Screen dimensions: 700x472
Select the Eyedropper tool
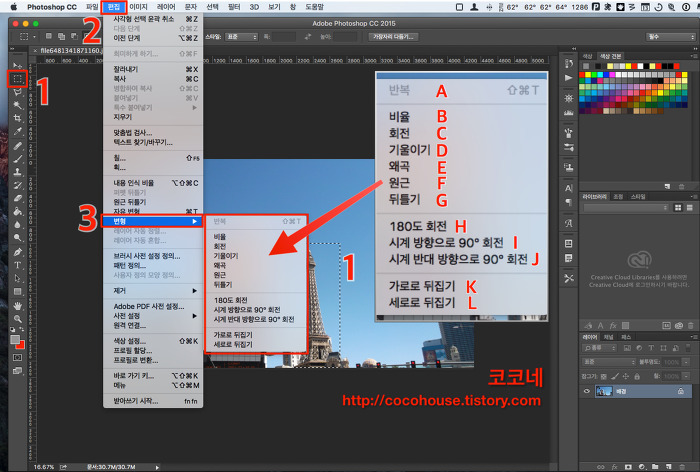click(17, 131)
